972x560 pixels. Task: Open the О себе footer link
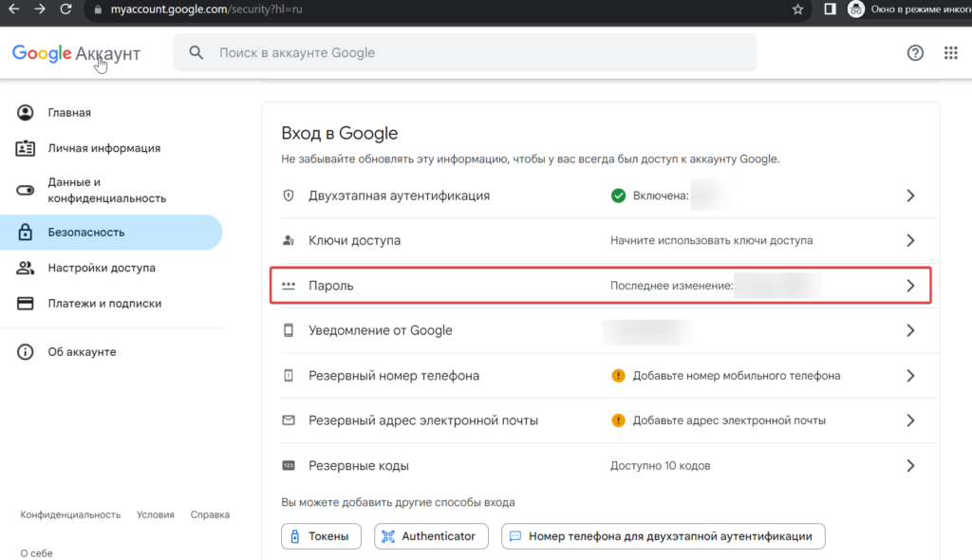pos(37,553)
